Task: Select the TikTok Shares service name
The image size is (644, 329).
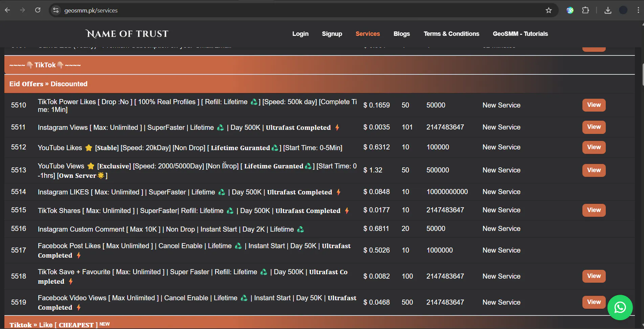Action: (x=194, y=211)
